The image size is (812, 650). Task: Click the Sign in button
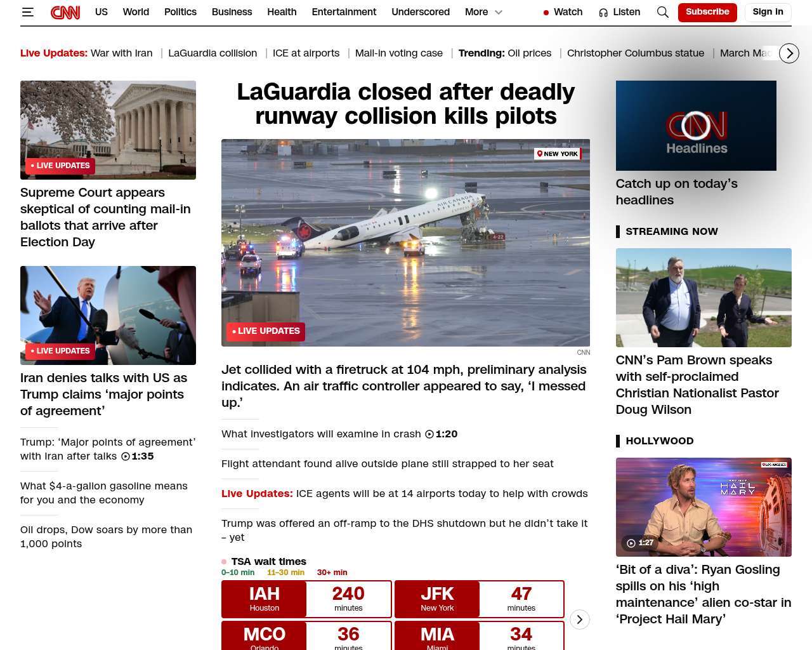[x=768, y=12]
